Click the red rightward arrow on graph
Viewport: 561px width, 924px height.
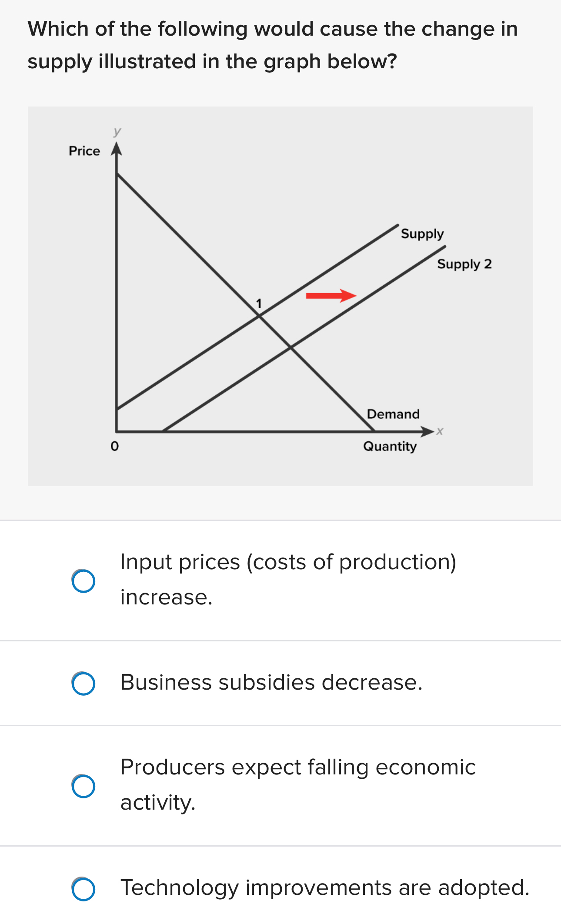tap(331, 295)
